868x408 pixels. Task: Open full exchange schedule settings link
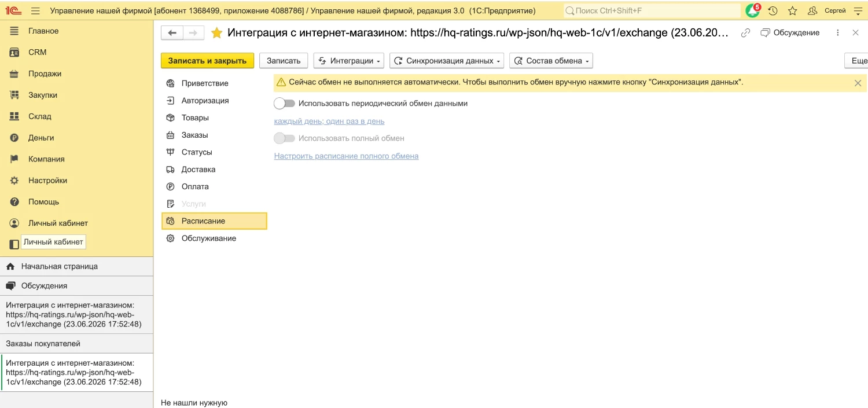(x=346, y=156)
